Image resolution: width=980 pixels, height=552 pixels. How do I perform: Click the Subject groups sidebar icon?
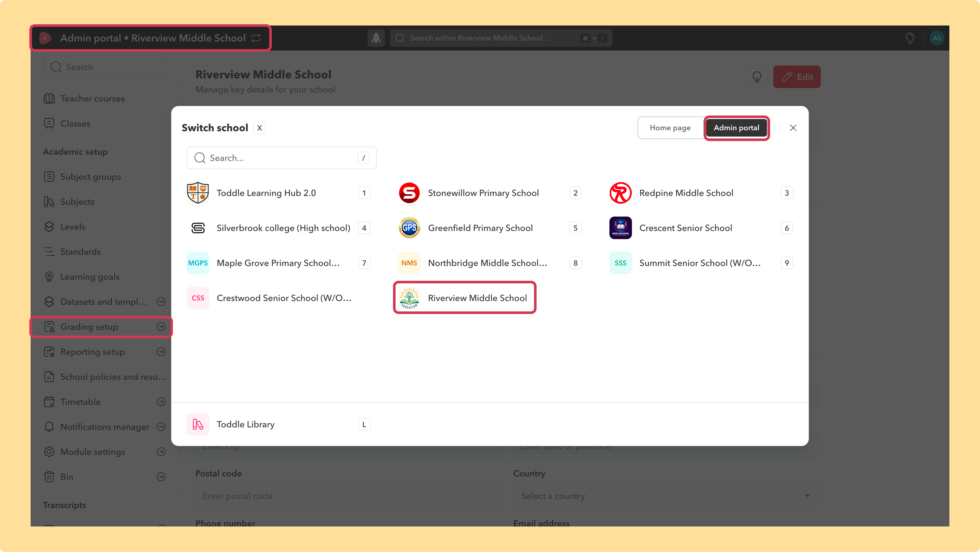tap(49, 176)
